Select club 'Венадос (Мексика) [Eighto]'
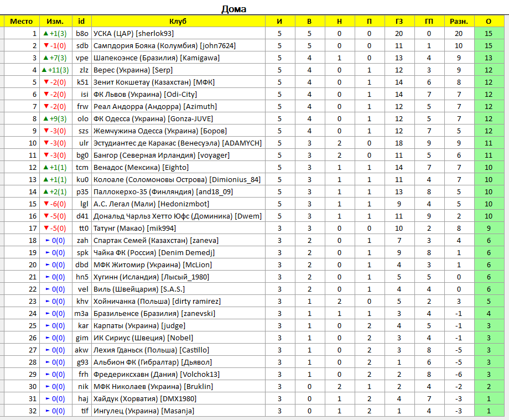Viewport: 509px width, 420px height. (x=141, y=168)
